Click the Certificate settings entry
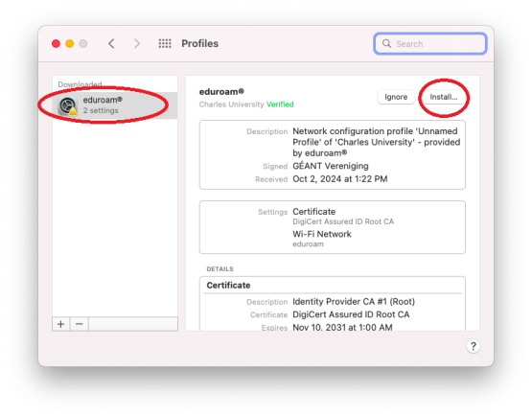This screenshot has width=532, height=417. [314, 212]
